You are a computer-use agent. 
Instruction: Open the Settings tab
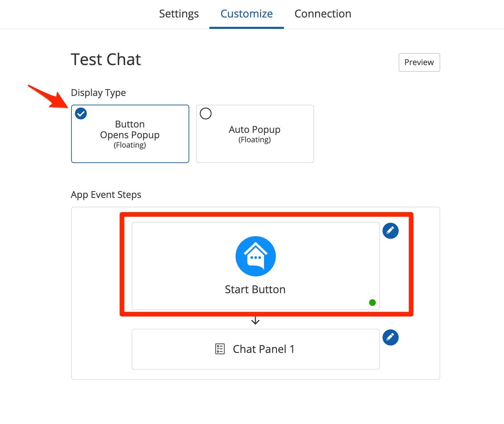(x=179, y=14)
